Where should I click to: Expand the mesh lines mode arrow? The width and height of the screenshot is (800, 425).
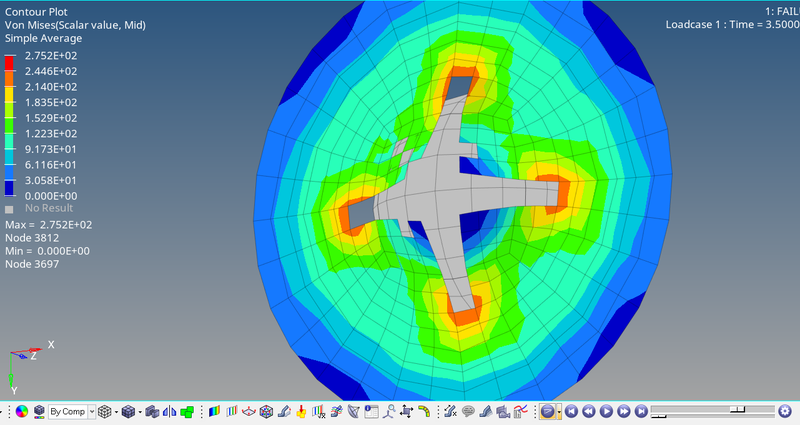(x=116, y=412)
